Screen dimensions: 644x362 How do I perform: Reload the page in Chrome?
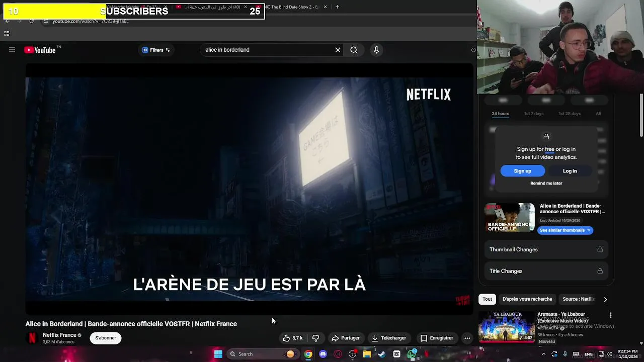(x=31, y=21)
